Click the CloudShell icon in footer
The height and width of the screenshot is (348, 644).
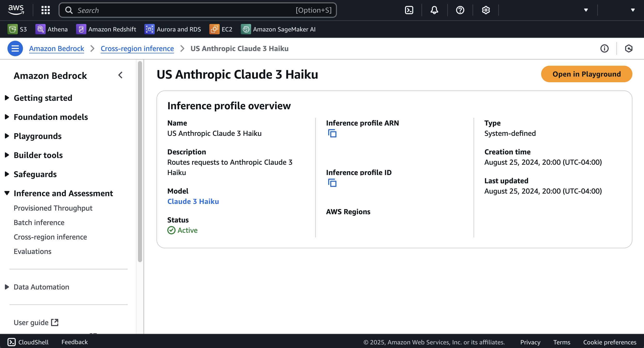12,342
